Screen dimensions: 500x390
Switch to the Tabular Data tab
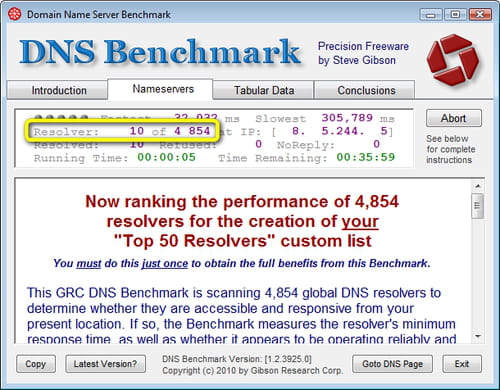click(263, 90)
